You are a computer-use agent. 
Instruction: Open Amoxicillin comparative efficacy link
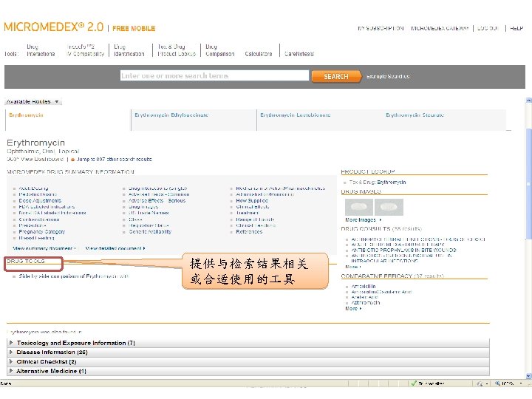[x=364, y=287]
